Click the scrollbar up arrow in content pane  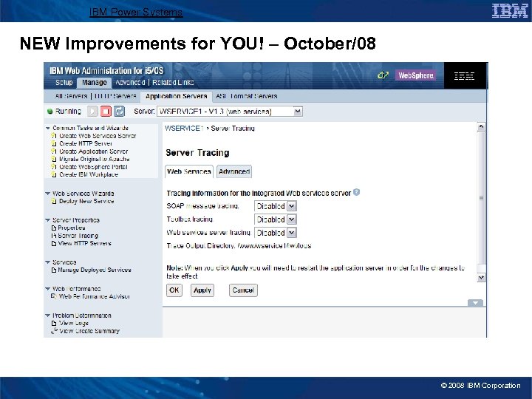coord(481,127)
